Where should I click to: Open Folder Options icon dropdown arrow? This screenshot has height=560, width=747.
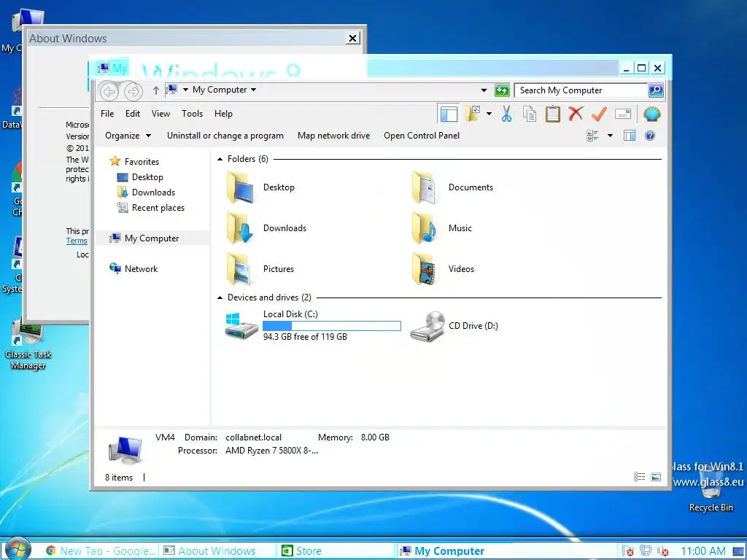[489, 114]
